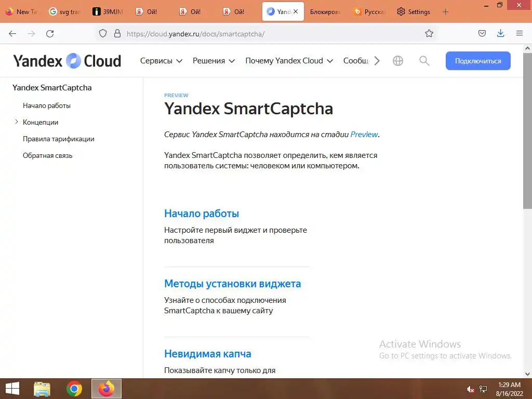Image resolution: width=532 pixels, height=399 pixels.
Task: Click the Yandex Cloud logo
Action: point(67,61)
